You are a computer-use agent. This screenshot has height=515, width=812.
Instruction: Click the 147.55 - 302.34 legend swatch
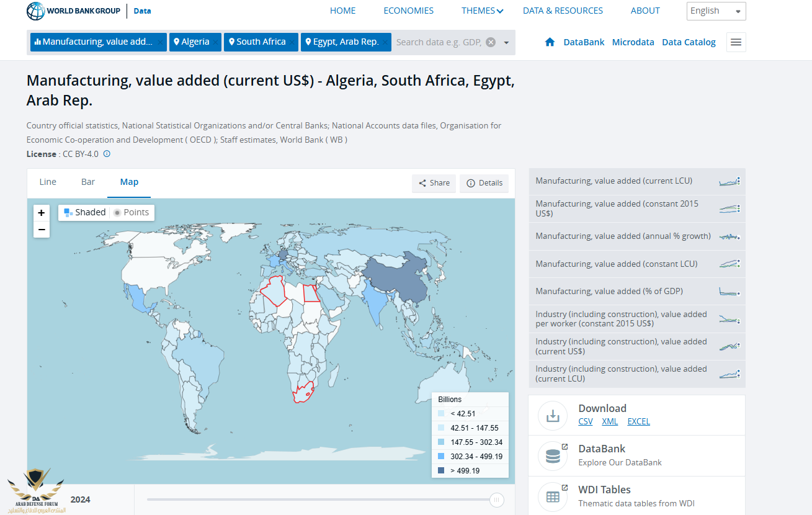[x=441, y=442]
